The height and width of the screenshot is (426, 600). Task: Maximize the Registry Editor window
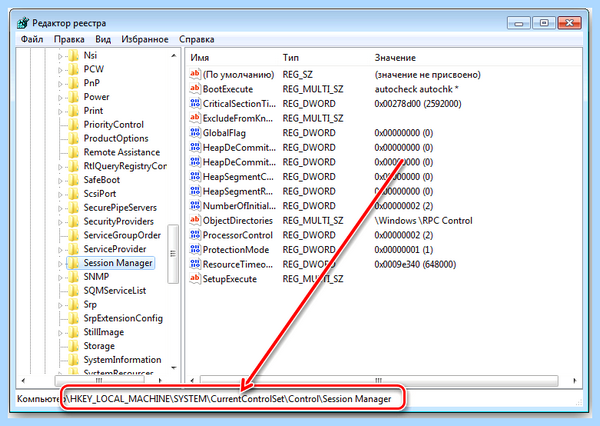[544, 23]
